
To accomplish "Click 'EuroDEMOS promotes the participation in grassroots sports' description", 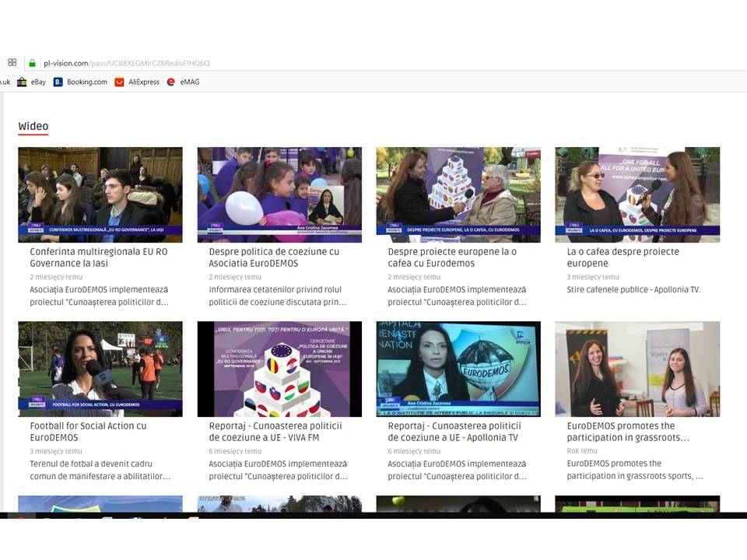I will [x=635, y=470].
